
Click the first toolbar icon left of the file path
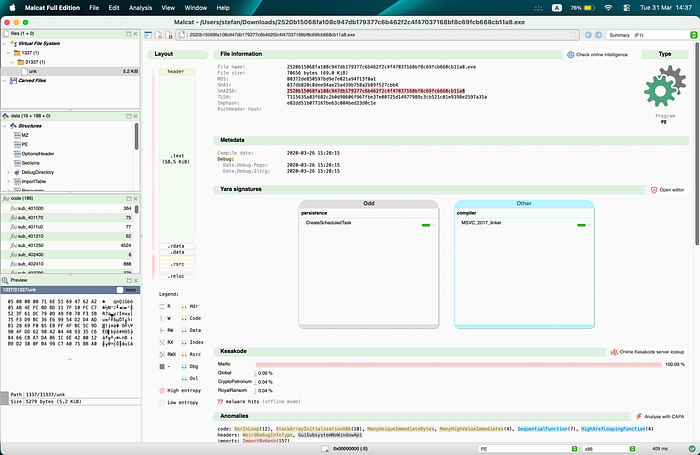pyautogui.click(x=148, y=35)
